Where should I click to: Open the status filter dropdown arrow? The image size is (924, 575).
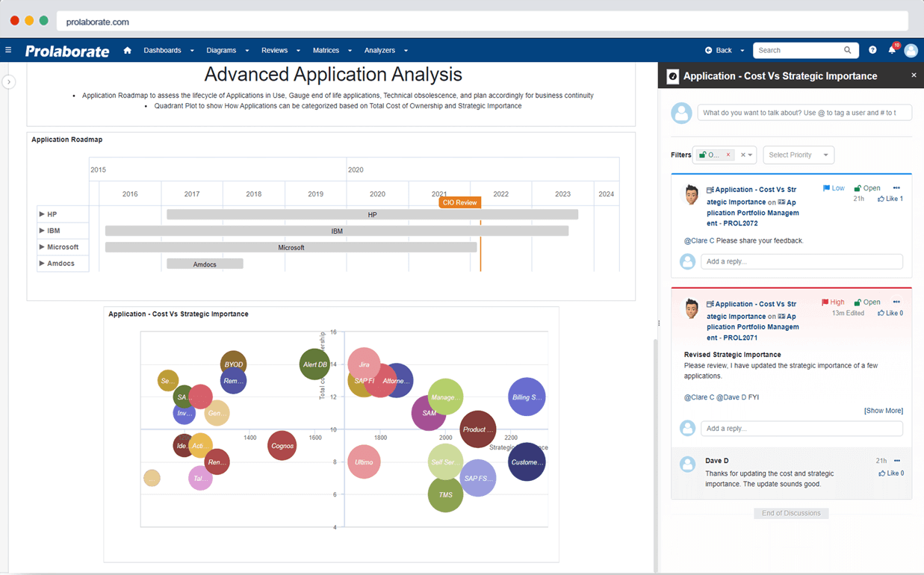pos(750,155)
